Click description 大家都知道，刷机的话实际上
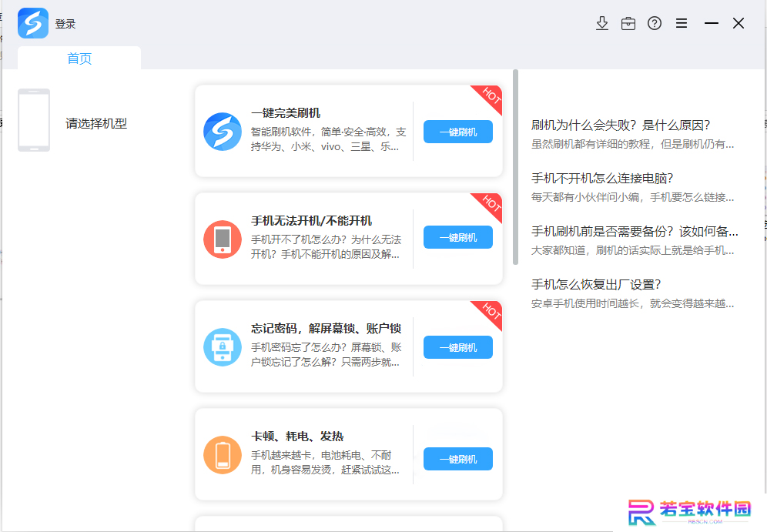 pos(632,250)
